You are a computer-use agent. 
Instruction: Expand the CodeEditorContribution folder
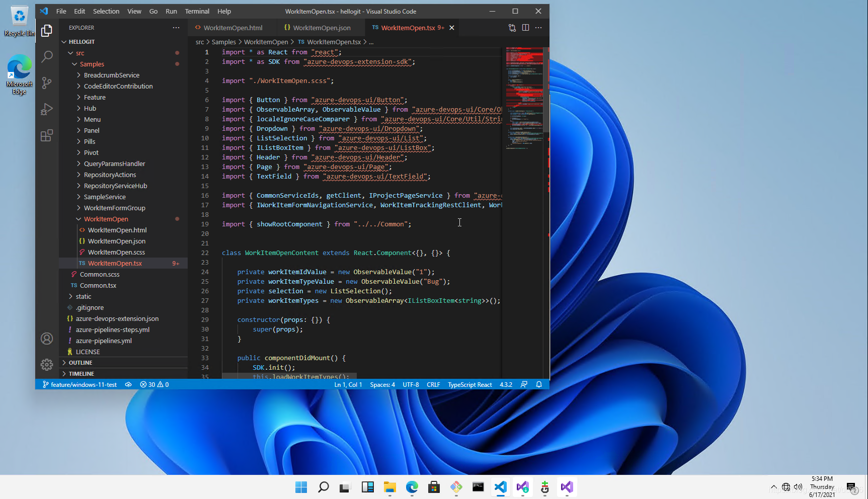123,86
